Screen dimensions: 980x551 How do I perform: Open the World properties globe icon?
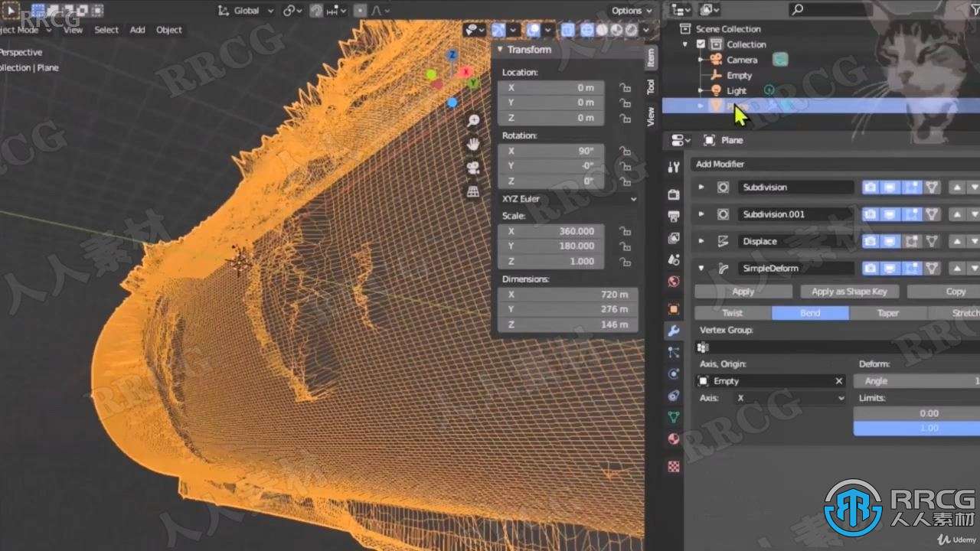(674, 281)
